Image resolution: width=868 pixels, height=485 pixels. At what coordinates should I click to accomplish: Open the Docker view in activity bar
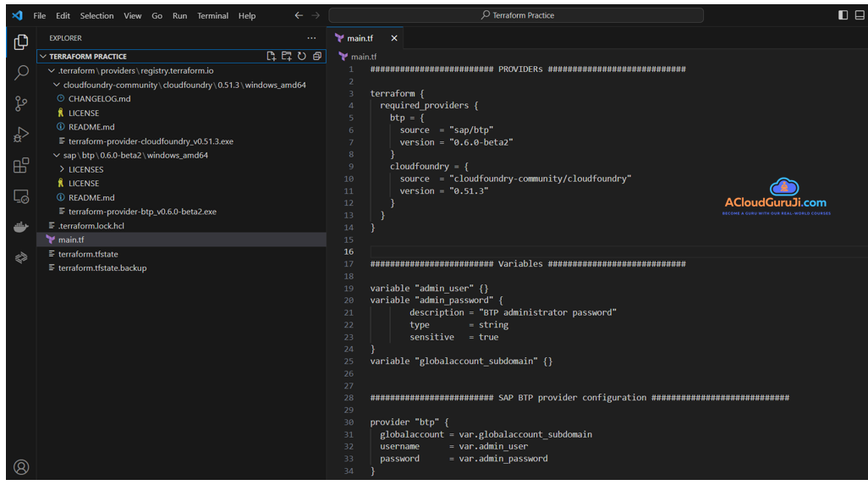[x=21, y=227]
